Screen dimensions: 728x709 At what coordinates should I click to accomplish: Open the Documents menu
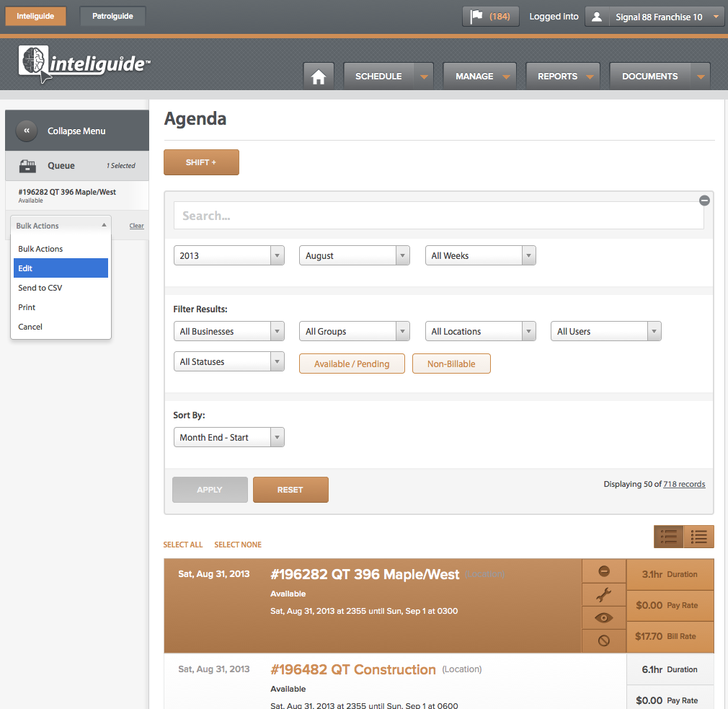(660, 76)
